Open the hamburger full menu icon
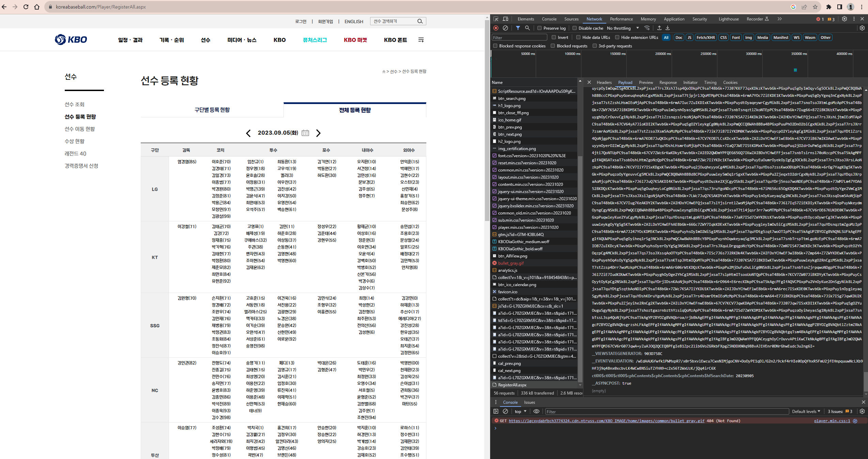The width and height of the screenshot is (868, 459). pyautogui.click(x=421, y=40)
